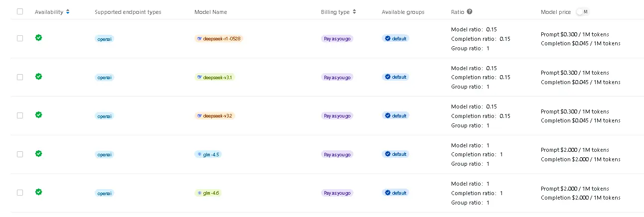This screenshot has width=644, height=217.
Task: Click the Model Name column header
Action: (211, 12)
